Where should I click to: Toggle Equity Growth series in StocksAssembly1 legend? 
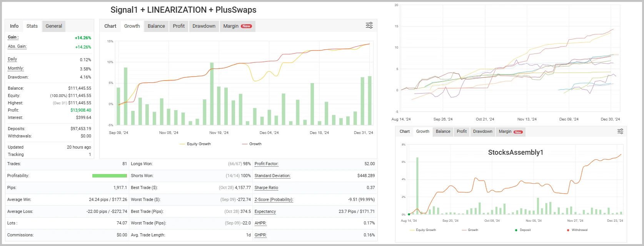(x=423, y=230)
